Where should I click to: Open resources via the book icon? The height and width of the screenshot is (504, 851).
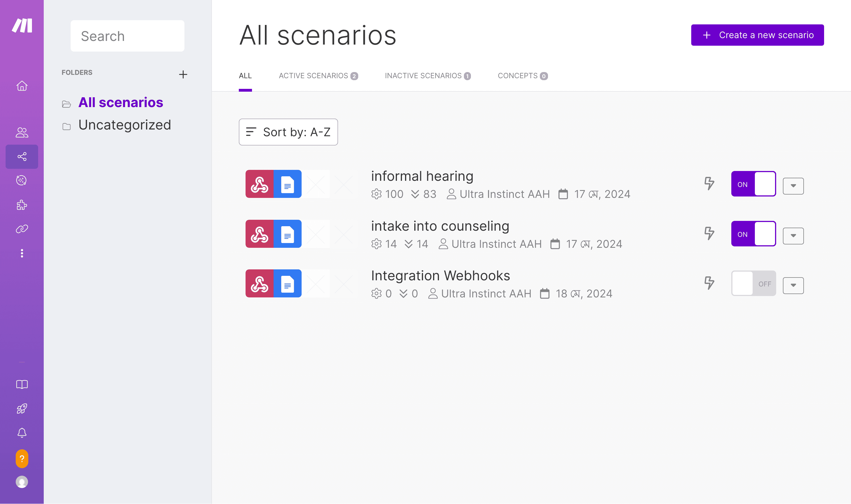point(21,384)
